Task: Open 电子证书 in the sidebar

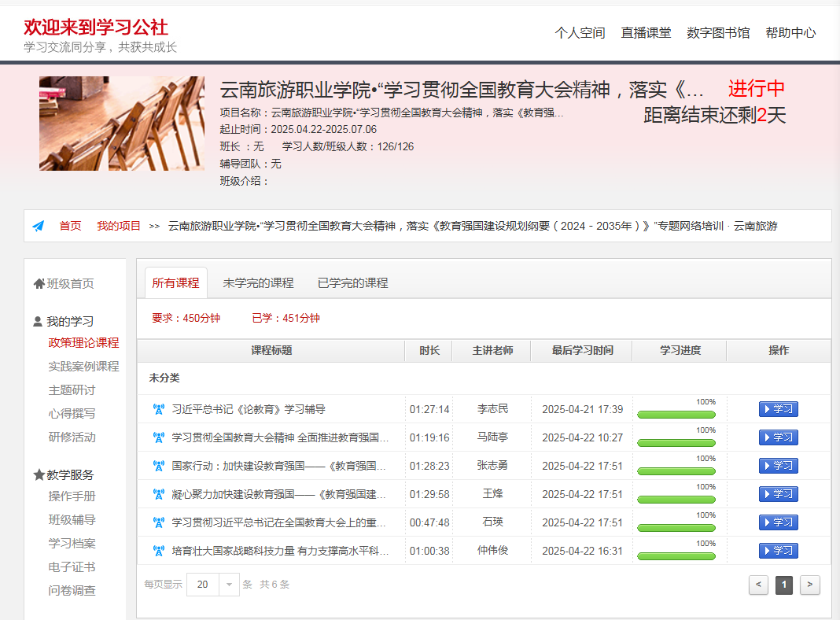Action: click(x=72, y=566)
